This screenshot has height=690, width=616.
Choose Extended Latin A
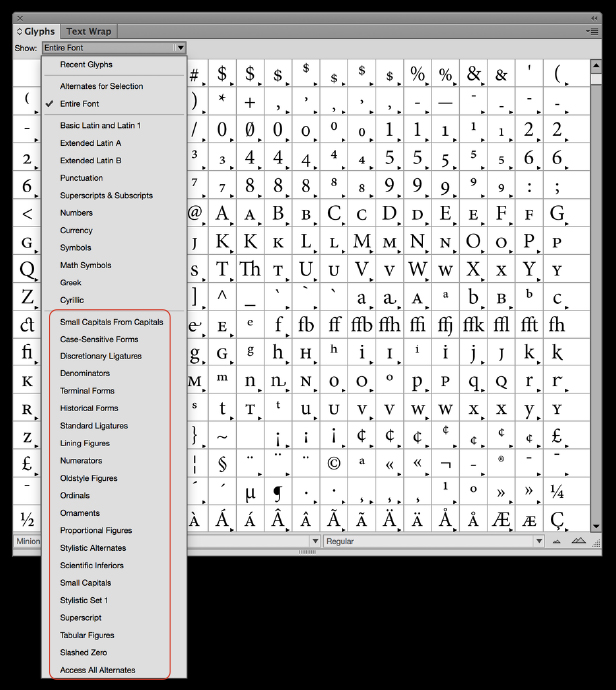click(114, 143)
